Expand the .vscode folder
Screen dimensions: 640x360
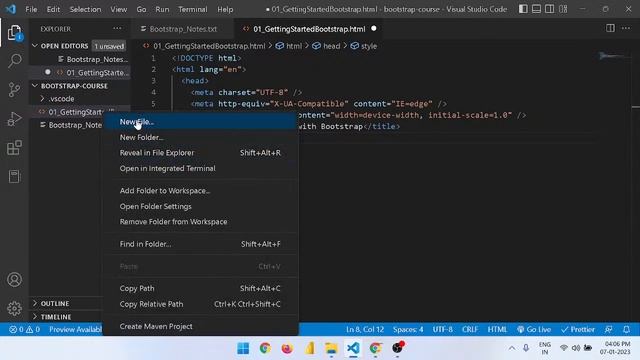(61, 99)
